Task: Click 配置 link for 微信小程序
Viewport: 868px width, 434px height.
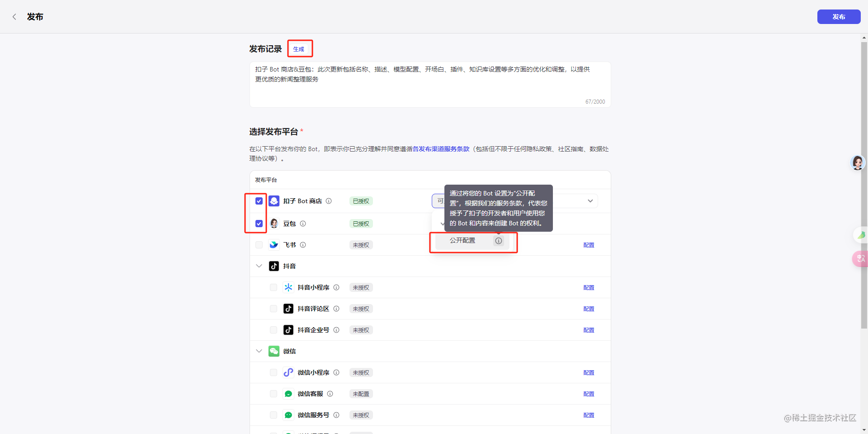Action: point(589,372)
